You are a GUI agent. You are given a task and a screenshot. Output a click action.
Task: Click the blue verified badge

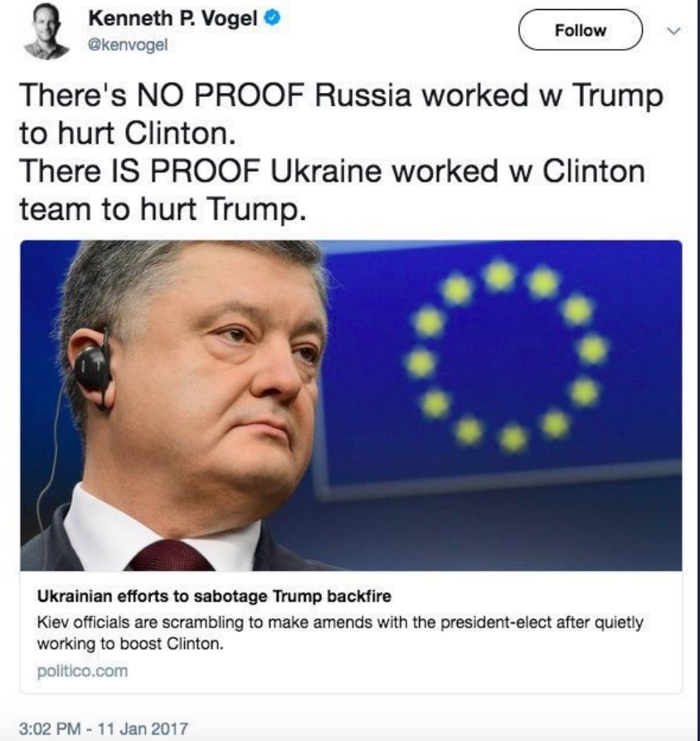pyautogui.click(x=272, y=18)
